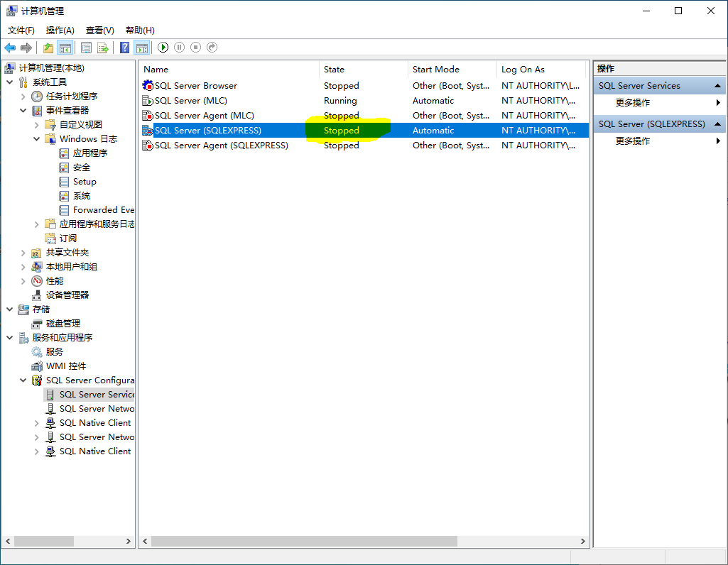Click the 磁盘管理 disk icon

click(x=37, y=324)
